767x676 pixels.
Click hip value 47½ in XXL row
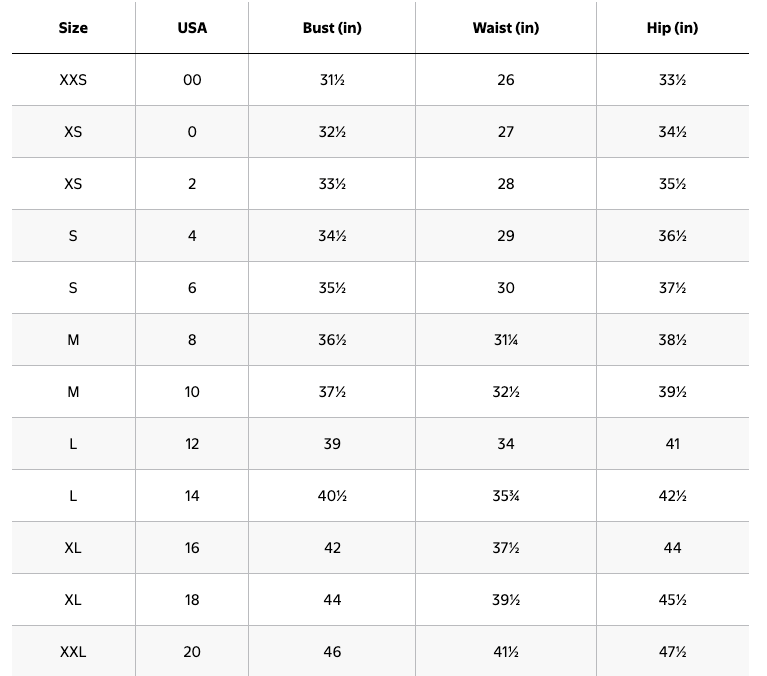(673, 652)
